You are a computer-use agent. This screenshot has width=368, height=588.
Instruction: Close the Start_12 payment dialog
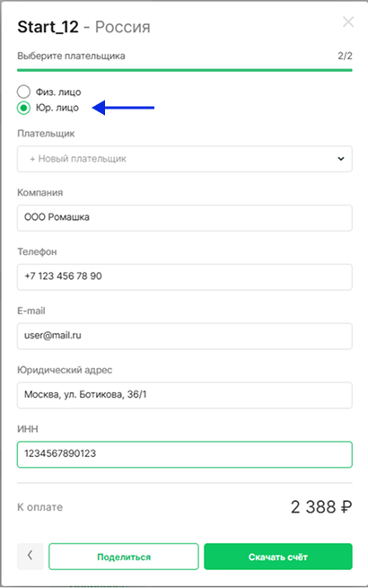pyautogui.click(x=348, y=22)
